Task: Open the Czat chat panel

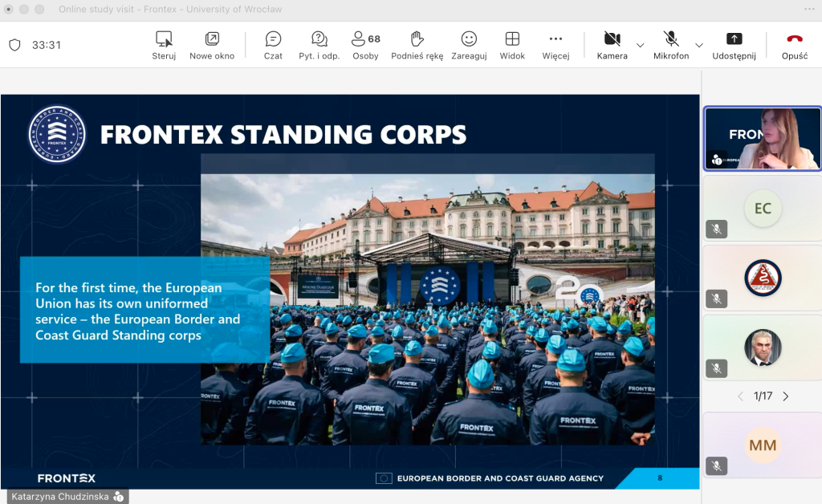Action: pyautogui.click(x=273, y=45)
